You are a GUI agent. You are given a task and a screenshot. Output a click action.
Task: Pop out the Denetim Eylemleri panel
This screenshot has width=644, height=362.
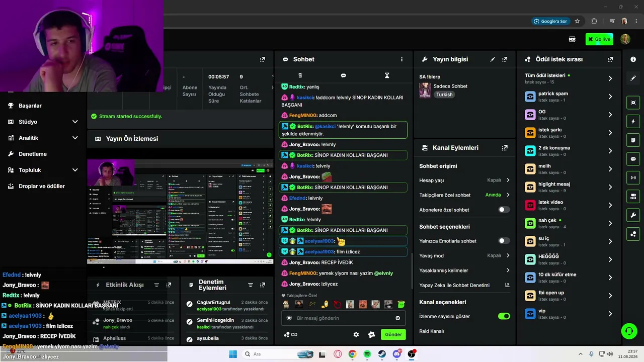click(263, 285)
